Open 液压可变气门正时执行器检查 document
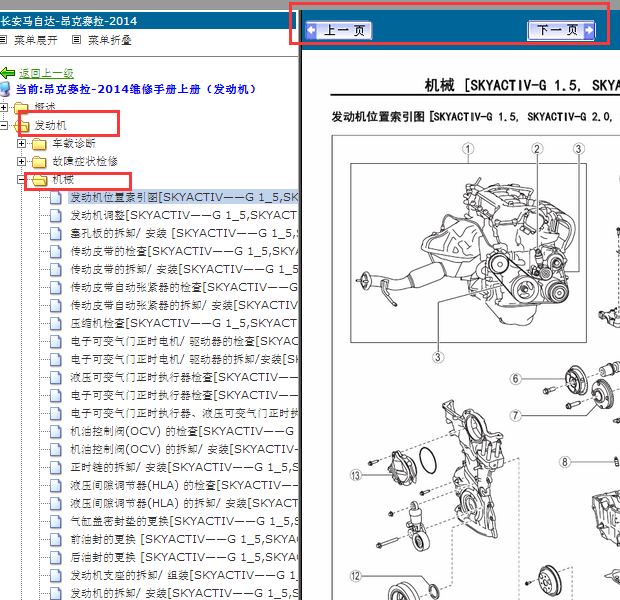Viewport: 620px width, 600px height. [184, 377]
